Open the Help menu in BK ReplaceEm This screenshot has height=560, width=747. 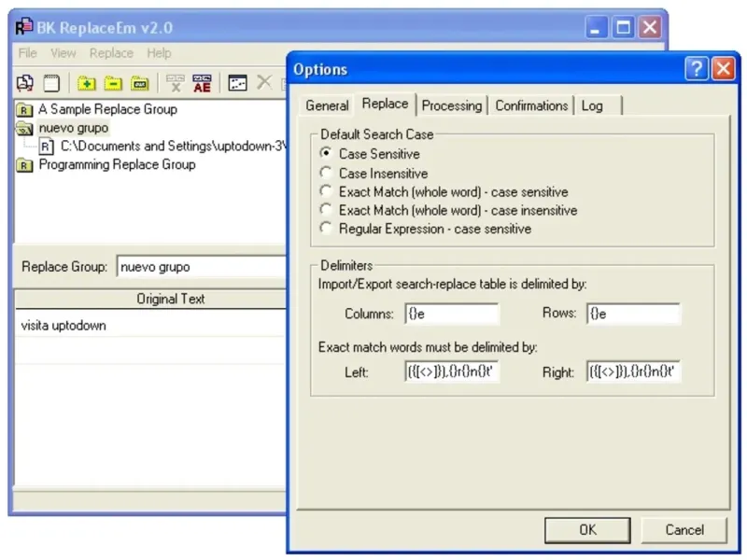159,53
